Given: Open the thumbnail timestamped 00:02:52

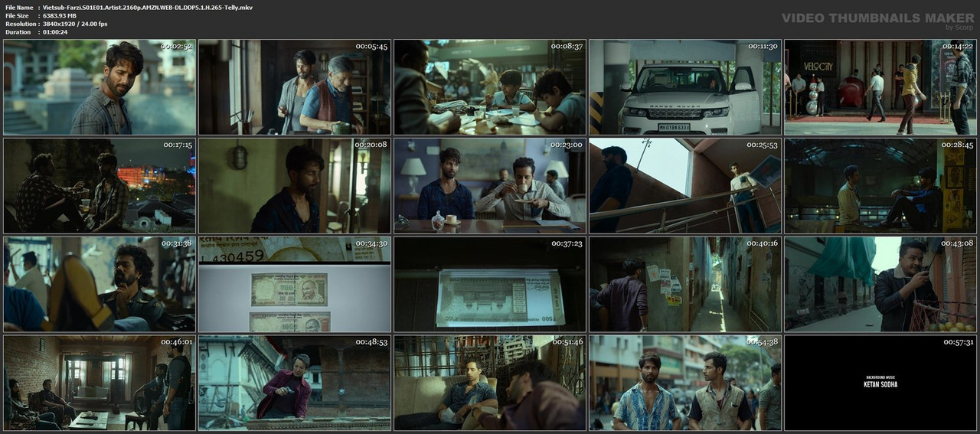Looking at the screenshot, I should (x=100, y=88).
